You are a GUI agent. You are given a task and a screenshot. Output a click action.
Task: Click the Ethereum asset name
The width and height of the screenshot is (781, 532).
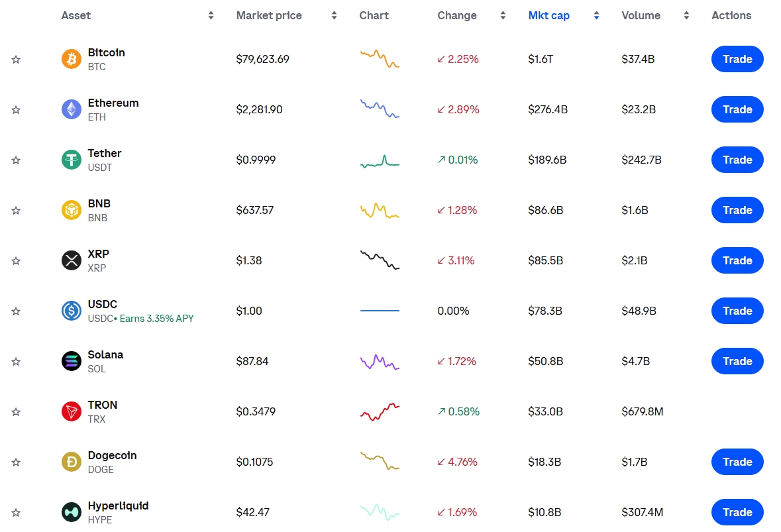pos(113,103)
